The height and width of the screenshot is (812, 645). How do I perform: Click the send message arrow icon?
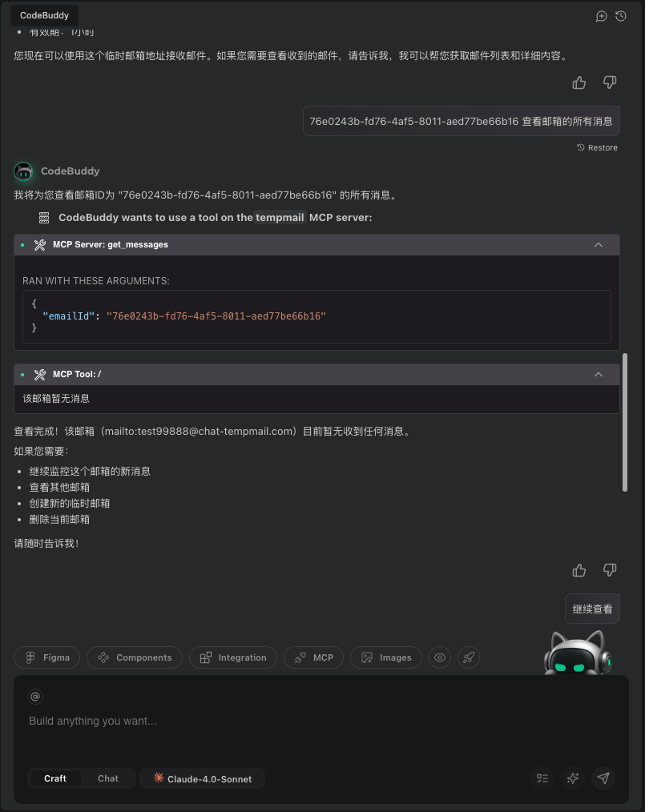tap(603, 778)
